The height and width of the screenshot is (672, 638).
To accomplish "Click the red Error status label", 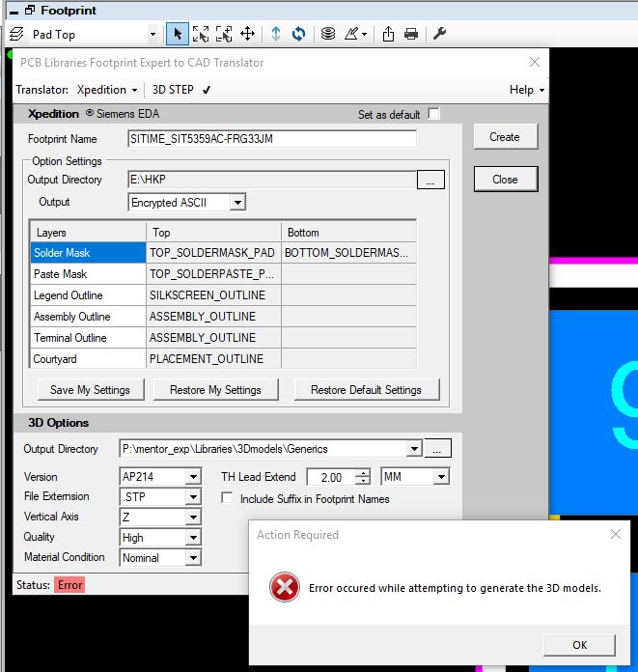I will [x=69, y=585].
